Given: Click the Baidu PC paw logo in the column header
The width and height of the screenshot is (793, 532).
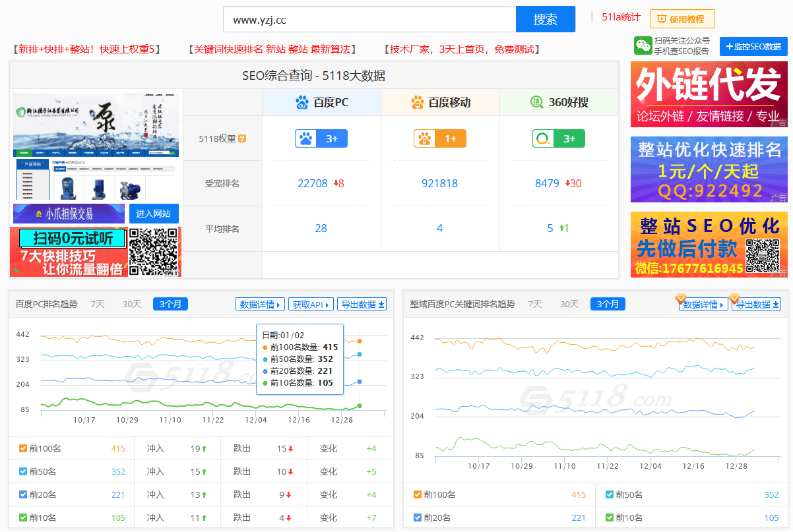Looking at the screenshot, I should 302,102.
